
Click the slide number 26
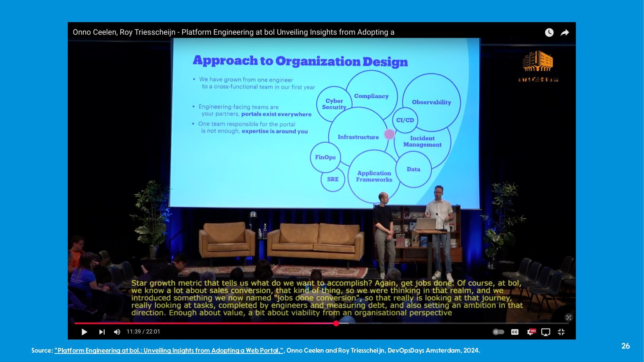pyautogui.click(x=626, y=346)
